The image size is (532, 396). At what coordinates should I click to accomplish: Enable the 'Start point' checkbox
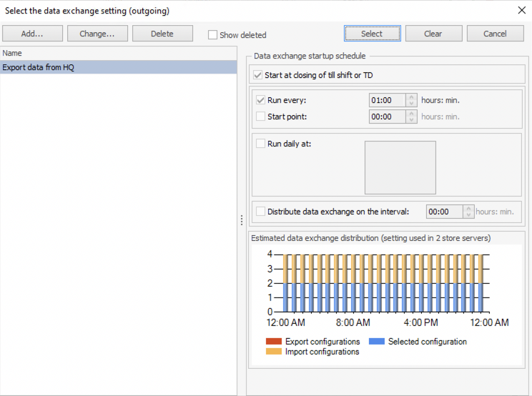tap(261, 117)
